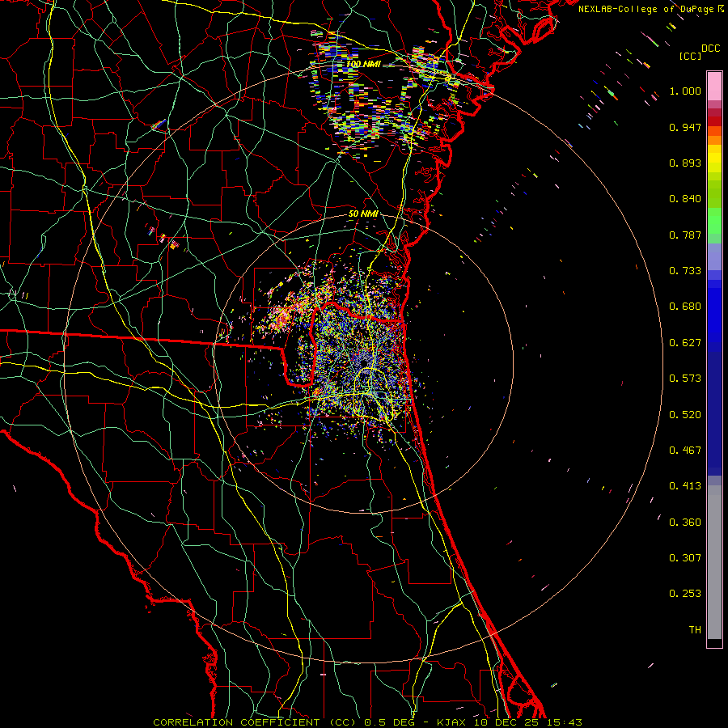Screen dimensions: 728x728
Task: Click the 0.573 legend value
Action: pos(685,379)
